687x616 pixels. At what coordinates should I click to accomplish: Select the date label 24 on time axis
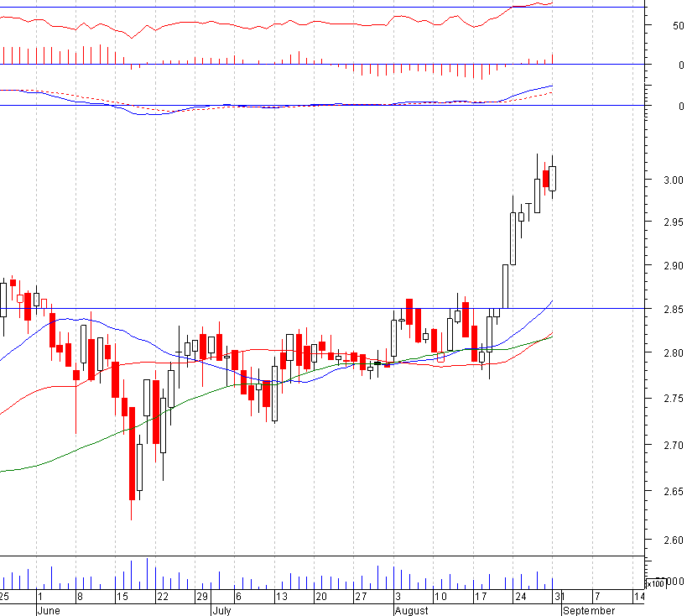coord(521,596)
